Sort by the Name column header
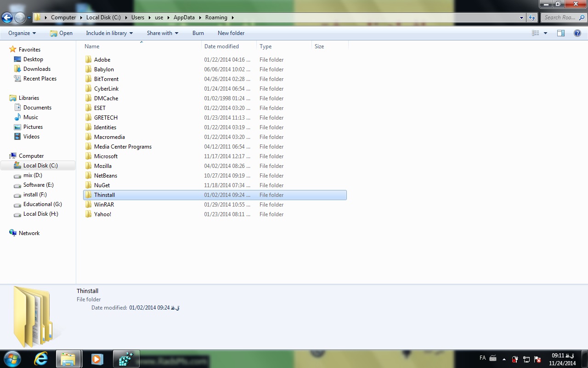 (142, 46)
